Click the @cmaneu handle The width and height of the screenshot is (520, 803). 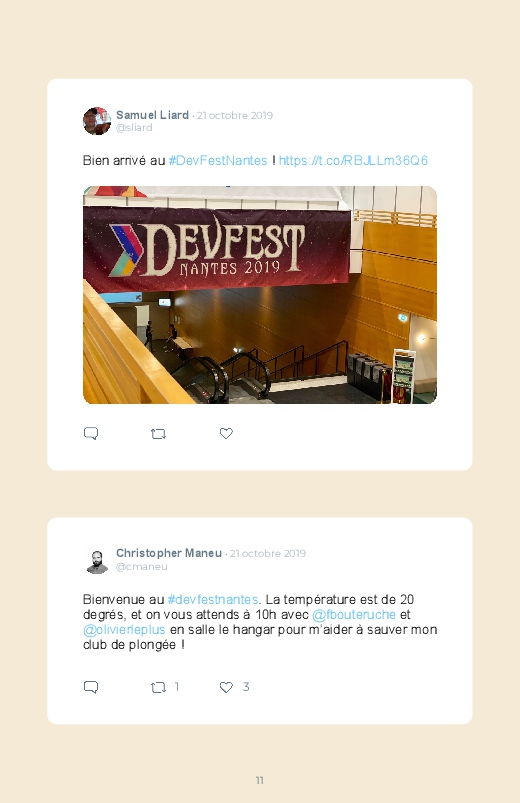141,566
